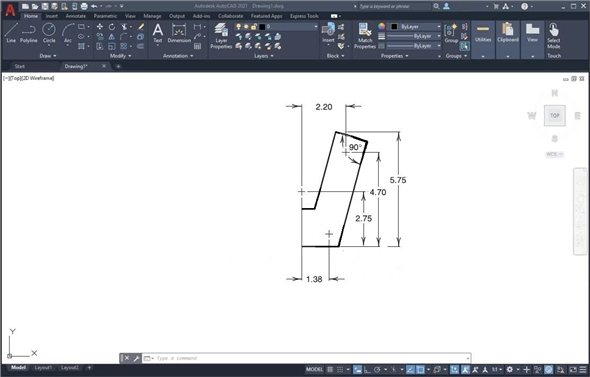
Task: Switch to the Annotate ribbon tab
Action: pos(76,16)
